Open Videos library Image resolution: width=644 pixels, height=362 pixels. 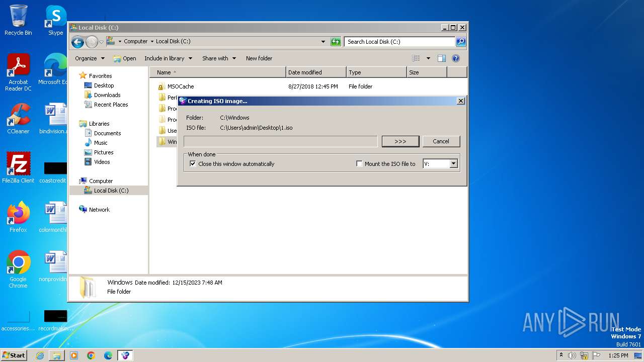click(x=97, y=162)
